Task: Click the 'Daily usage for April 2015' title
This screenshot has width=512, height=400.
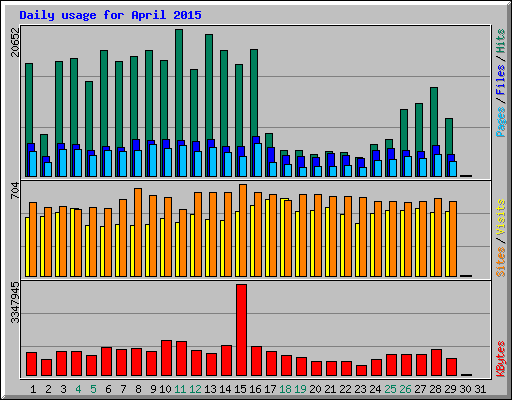Action: (x=110, y=15)
